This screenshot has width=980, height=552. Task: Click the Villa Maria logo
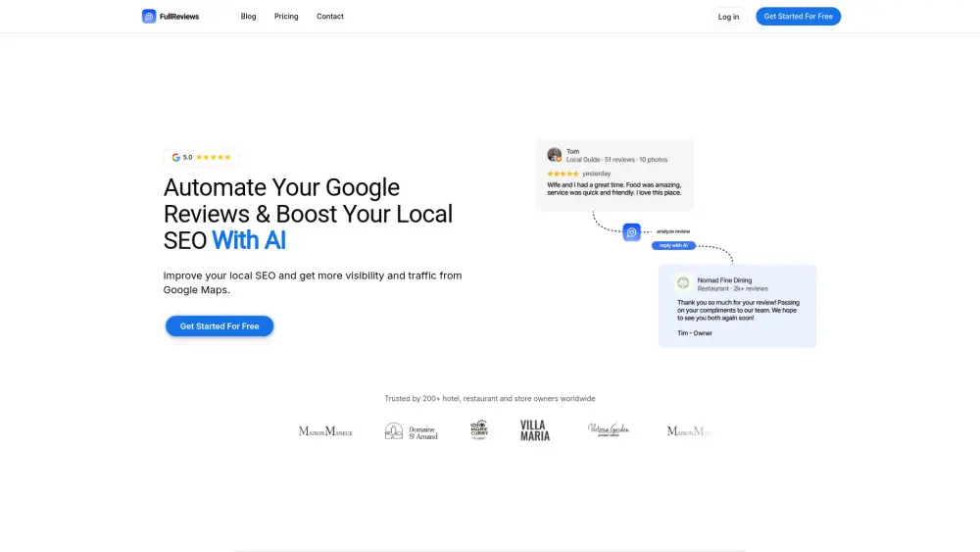point(535,430)
